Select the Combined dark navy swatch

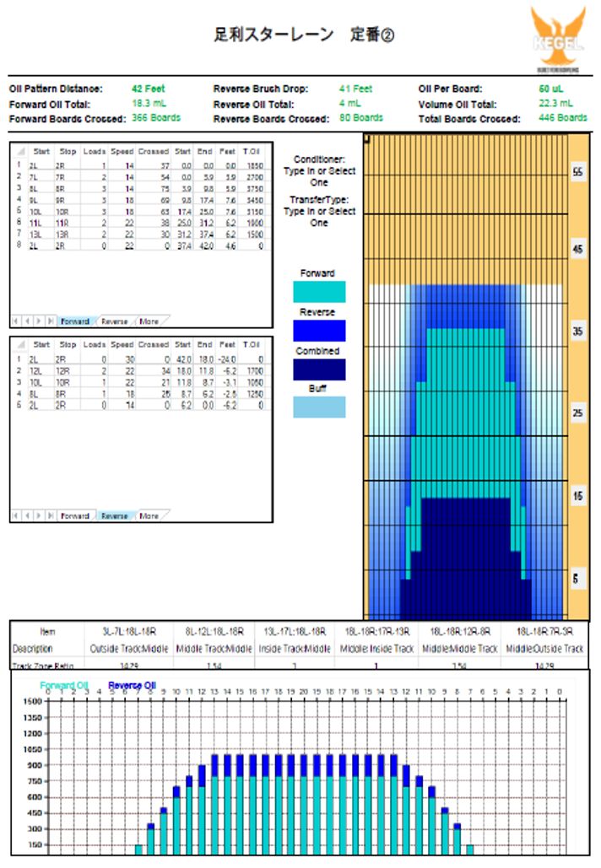(x=319, y=369)
